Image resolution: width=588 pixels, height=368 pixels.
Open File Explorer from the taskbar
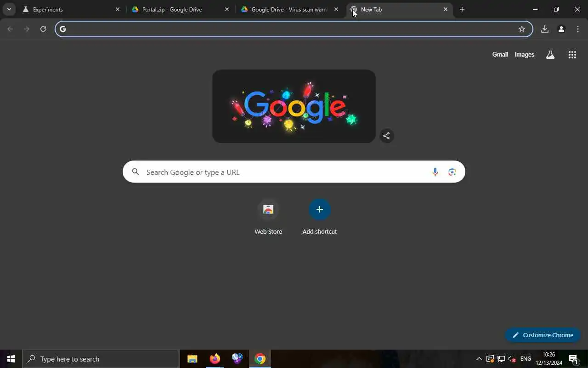pos(192,359)
